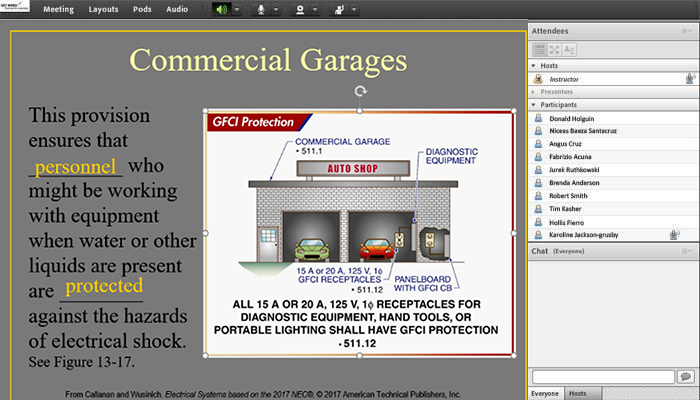Image resolution: width=700 pixels, height=400 pixels.
Task: Open the microphone options dropdown arrow
Action: (x=277, y=9)
